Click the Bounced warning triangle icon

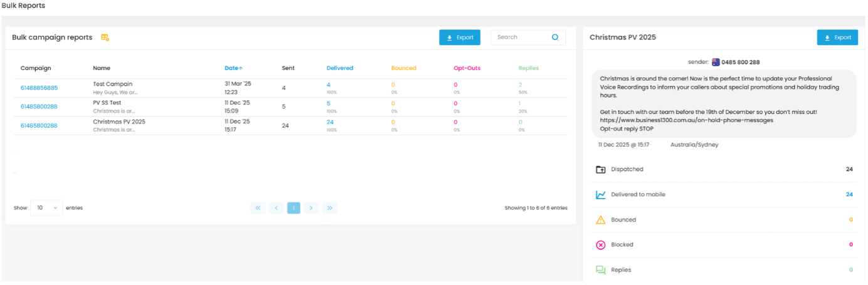point(600,220)
